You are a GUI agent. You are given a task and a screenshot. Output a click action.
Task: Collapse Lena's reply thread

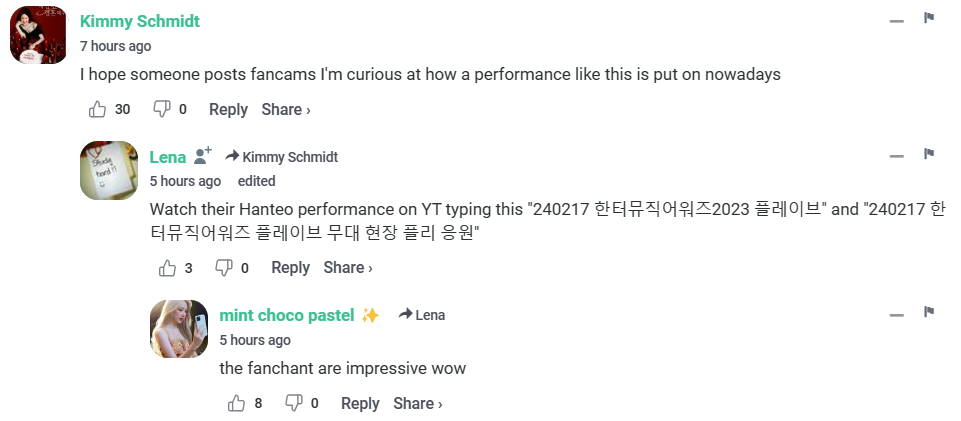(896, 156)
